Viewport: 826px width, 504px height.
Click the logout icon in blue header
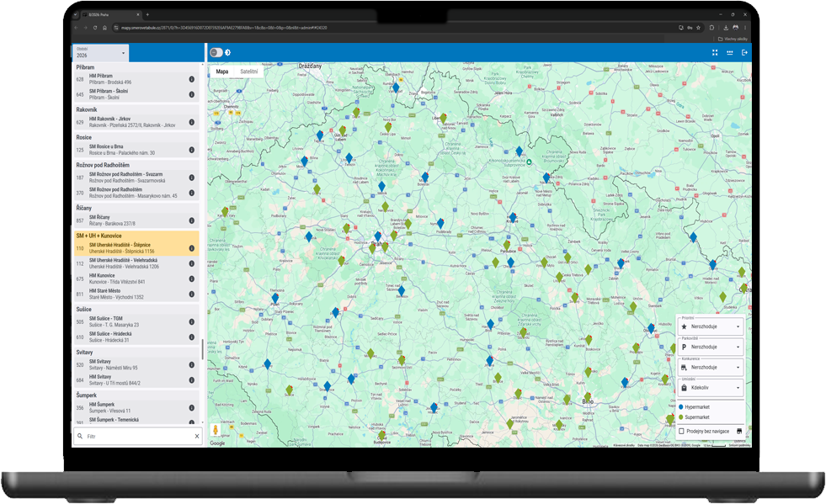pos(744,53)
